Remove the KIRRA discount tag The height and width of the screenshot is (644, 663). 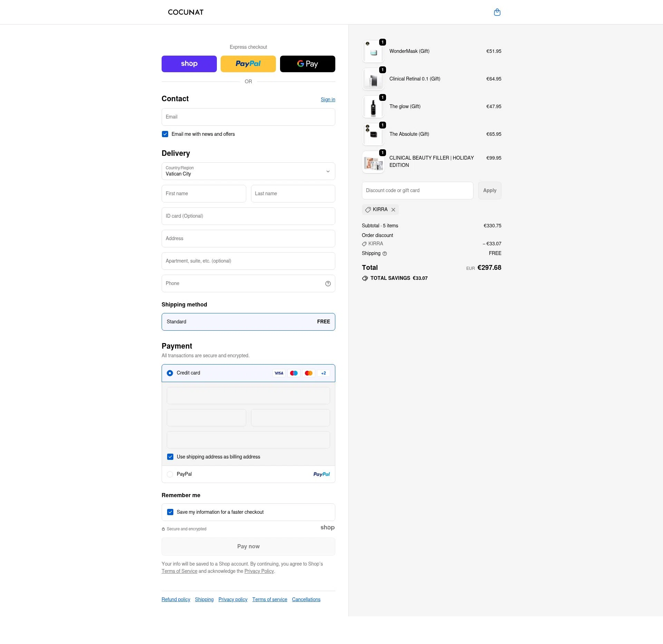click(393, 209)
